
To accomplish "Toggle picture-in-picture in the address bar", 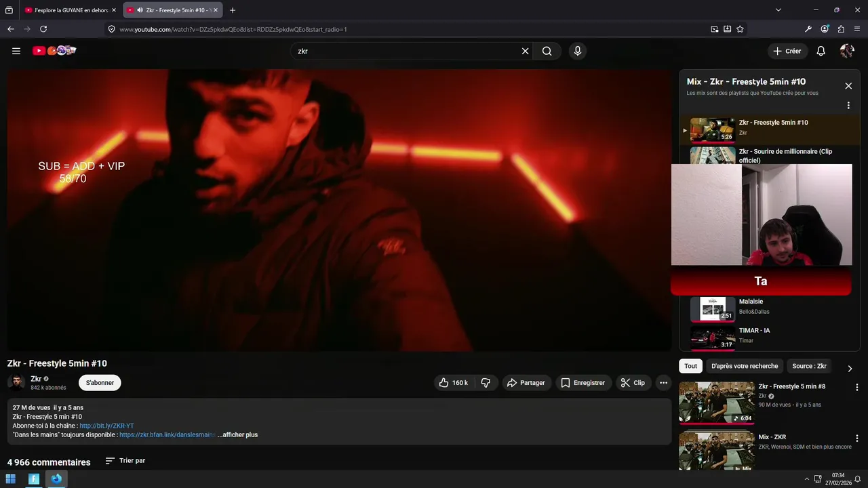I will point(715,29).
